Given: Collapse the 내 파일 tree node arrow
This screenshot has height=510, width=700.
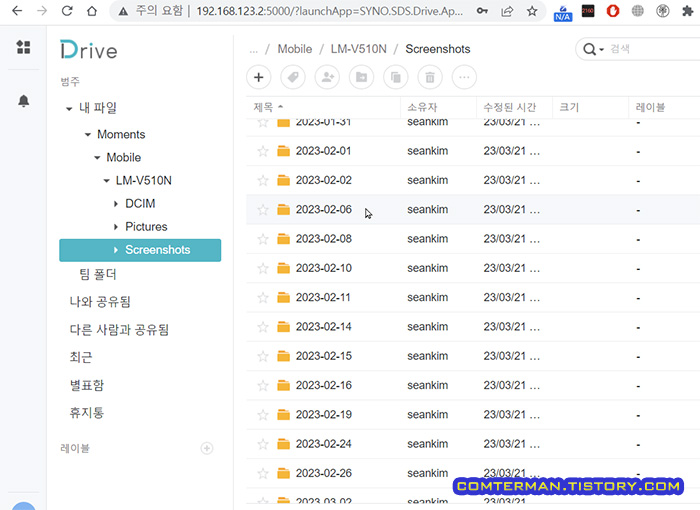Looking at the screenshot, I should (x=69, y=109).
